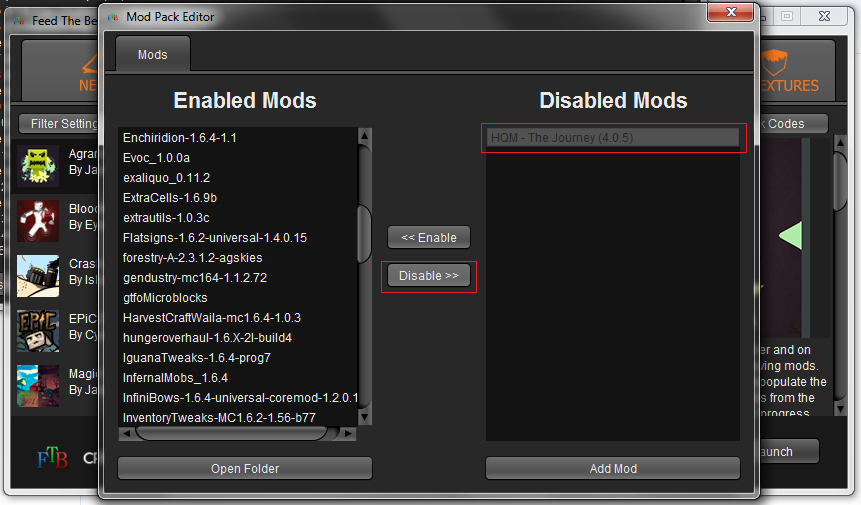Close the Mod Pack Editor window
The height and width of the screenshot is (505, 861).
pos(730,12)
